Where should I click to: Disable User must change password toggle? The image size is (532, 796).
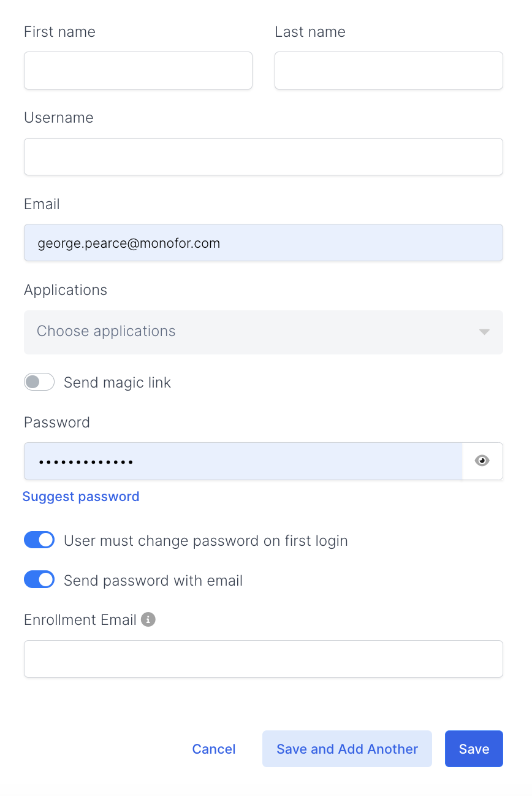pyautogui.click(x=39, y=540)
